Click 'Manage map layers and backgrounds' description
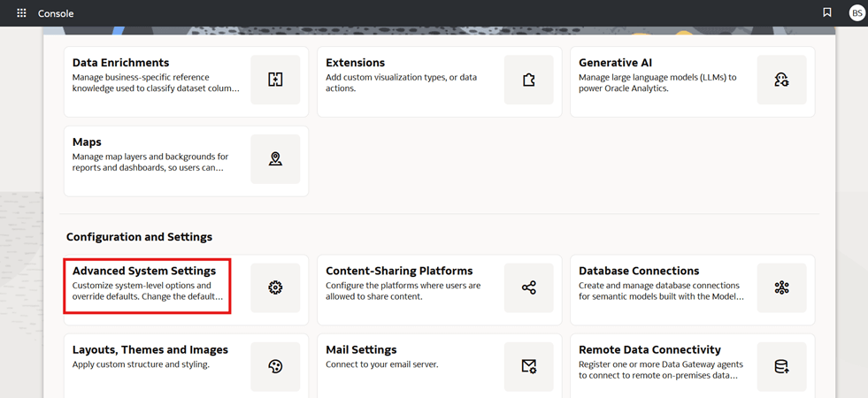The height and width of the screenshot is (398, 868). pyautogui.click(x=150, y=162)
